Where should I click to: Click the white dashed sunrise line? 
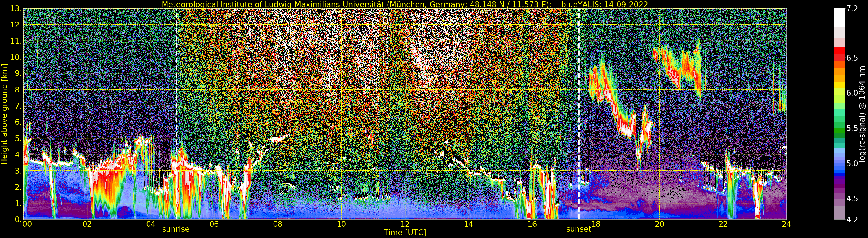click(176, 114)
